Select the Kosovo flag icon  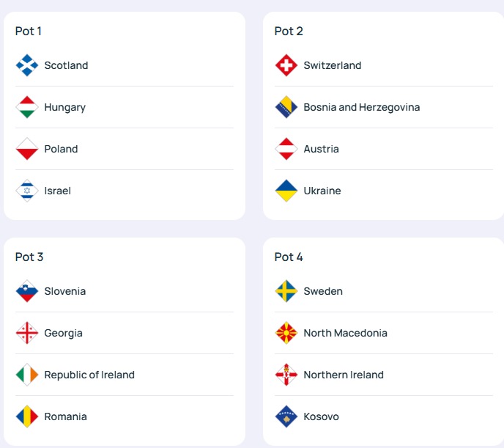[x=286, y=416]
